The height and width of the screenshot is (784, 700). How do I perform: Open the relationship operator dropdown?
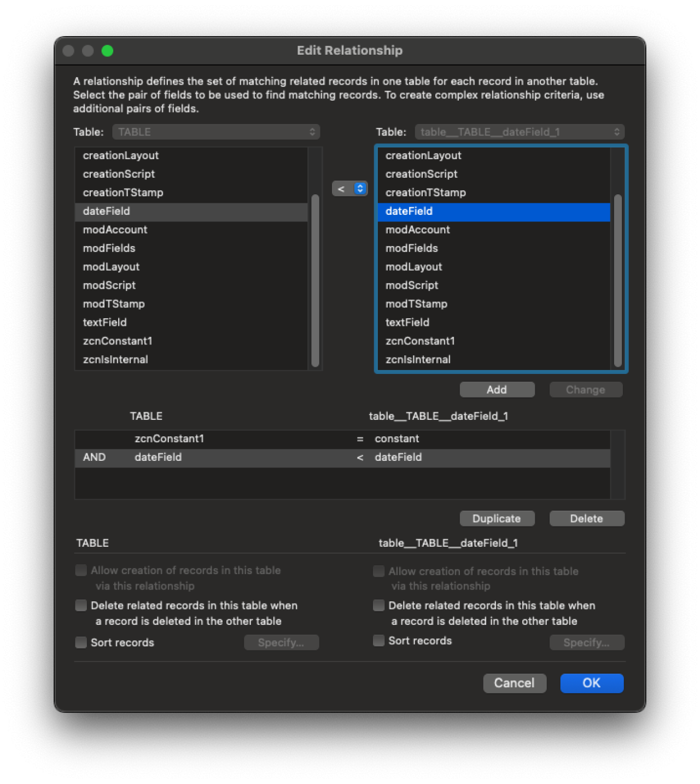349,188
